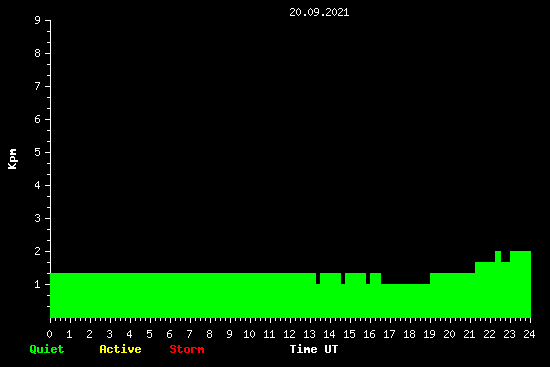Click the Kp value 1 axis label
The height and width of the screenshot is (367, 550).
(38, 284)
